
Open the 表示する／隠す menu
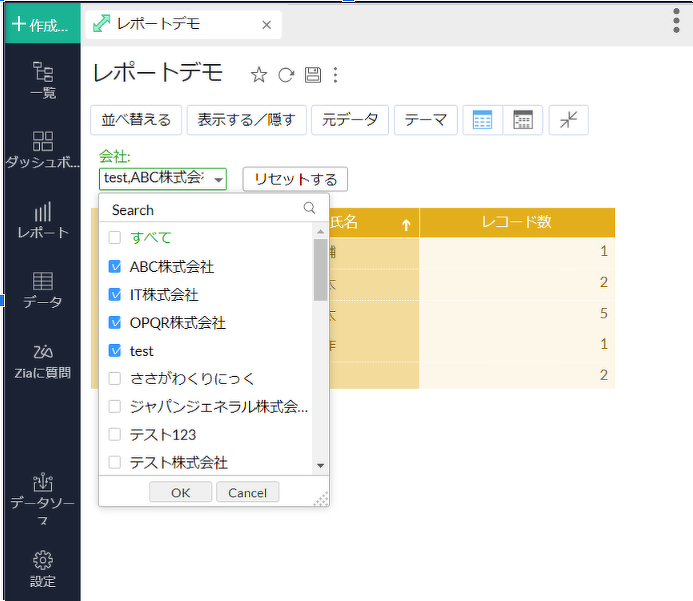[x=246, y=120]
